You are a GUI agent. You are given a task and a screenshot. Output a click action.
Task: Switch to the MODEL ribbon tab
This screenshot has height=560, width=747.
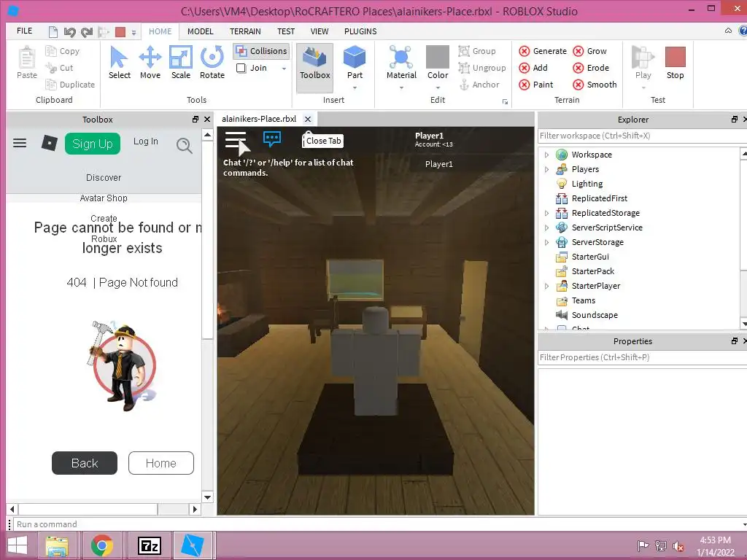click(200, 31)
